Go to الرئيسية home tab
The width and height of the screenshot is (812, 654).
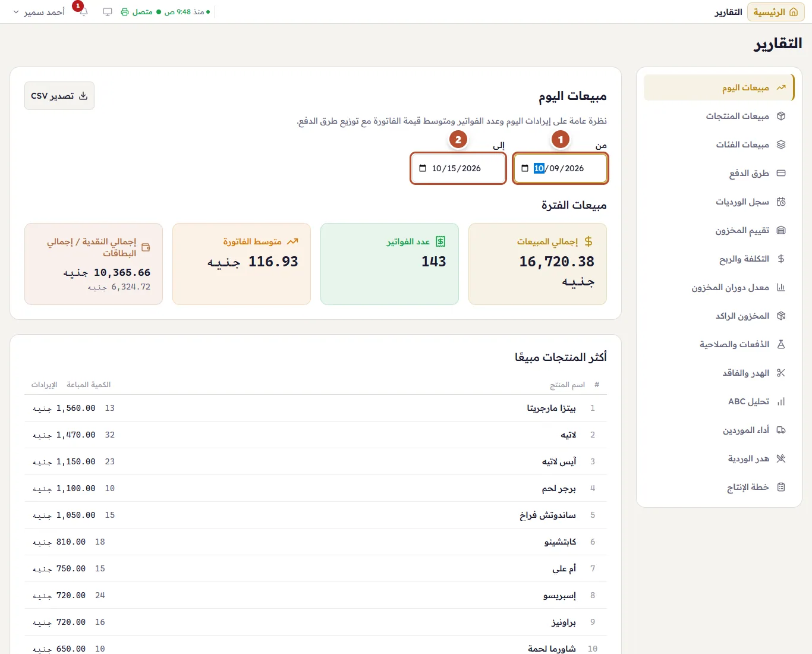pyautogui.click(x=776, y=12)
